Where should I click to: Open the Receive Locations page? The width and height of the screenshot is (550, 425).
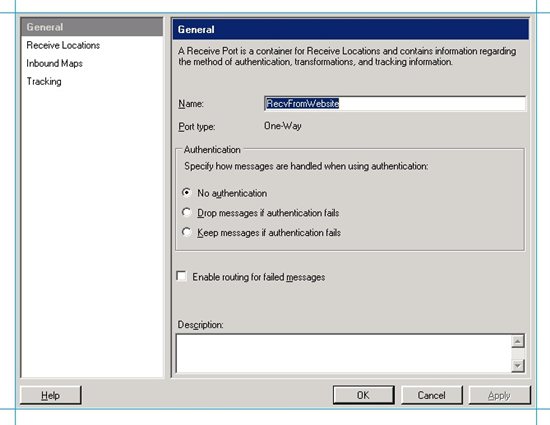pyautogui.click(x=63, y=45)
